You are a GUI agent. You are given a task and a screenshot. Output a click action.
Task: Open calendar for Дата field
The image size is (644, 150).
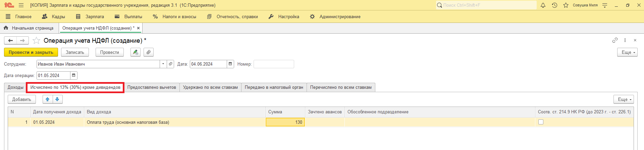[x=230, y=64]
